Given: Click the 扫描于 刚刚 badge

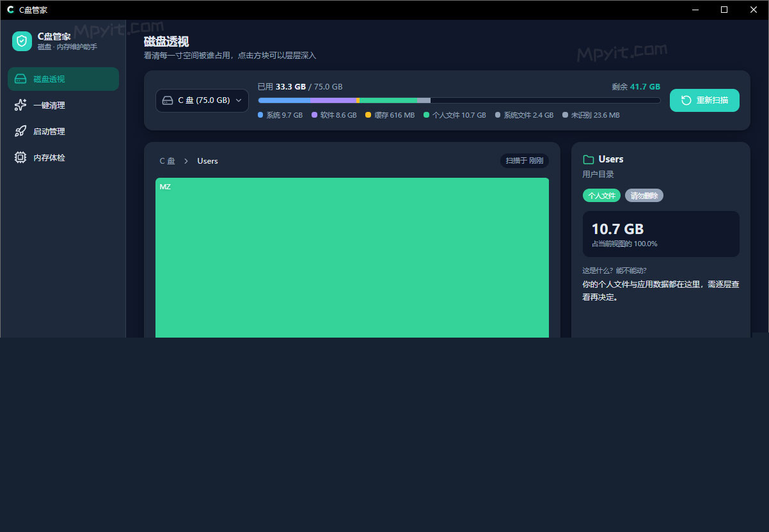Looking at the screenshot, I should [x=525, y=160].
